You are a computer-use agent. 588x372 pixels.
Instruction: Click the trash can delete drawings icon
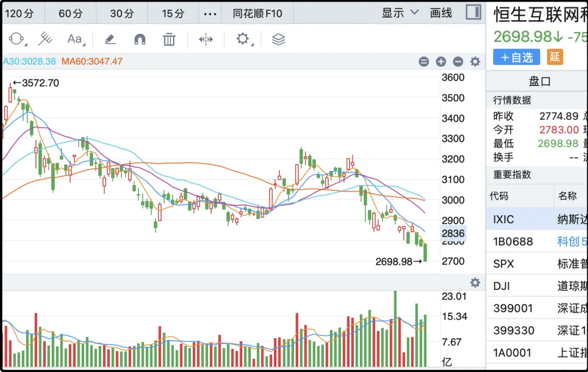pyautogui.click(x=169, y=39)
